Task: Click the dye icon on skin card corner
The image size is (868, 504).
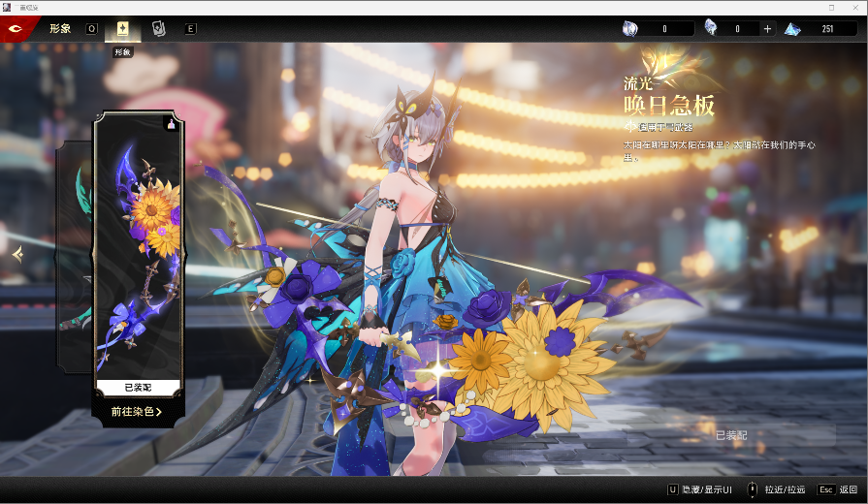Action: (172, 125)
